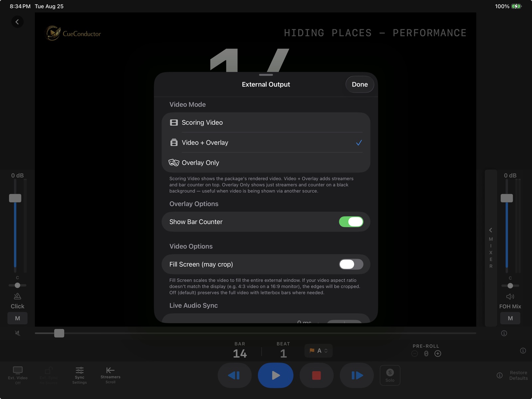Open Ext. Video monitor button

(18, 375)
